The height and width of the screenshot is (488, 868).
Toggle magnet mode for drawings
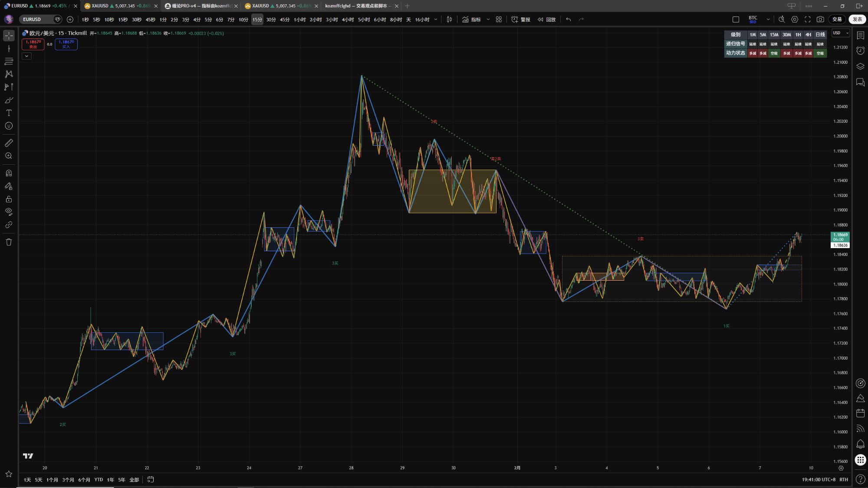point(9,173)
